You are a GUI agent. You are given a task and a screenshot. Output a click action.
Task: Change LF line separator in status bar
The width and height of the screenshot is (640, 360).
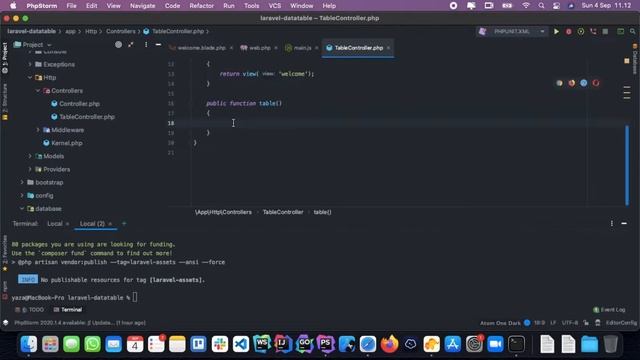click(553, 323)
